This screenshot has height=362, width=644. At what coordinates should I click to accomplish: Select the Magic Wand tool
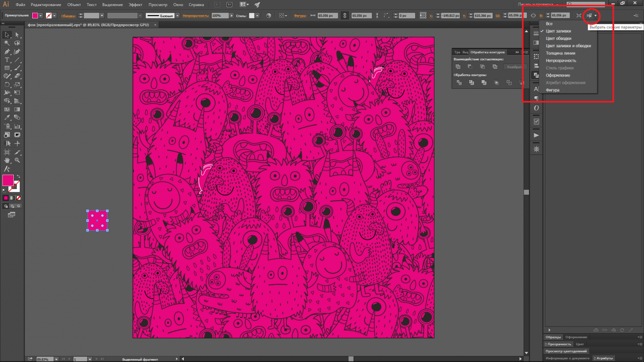(x=7, y=43)
